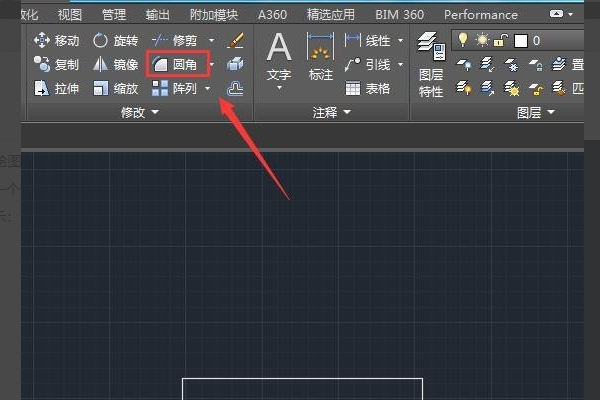The image size is (600, 400).
Task: Insert a 表格 (Table)
Action: tap(367, 88)
